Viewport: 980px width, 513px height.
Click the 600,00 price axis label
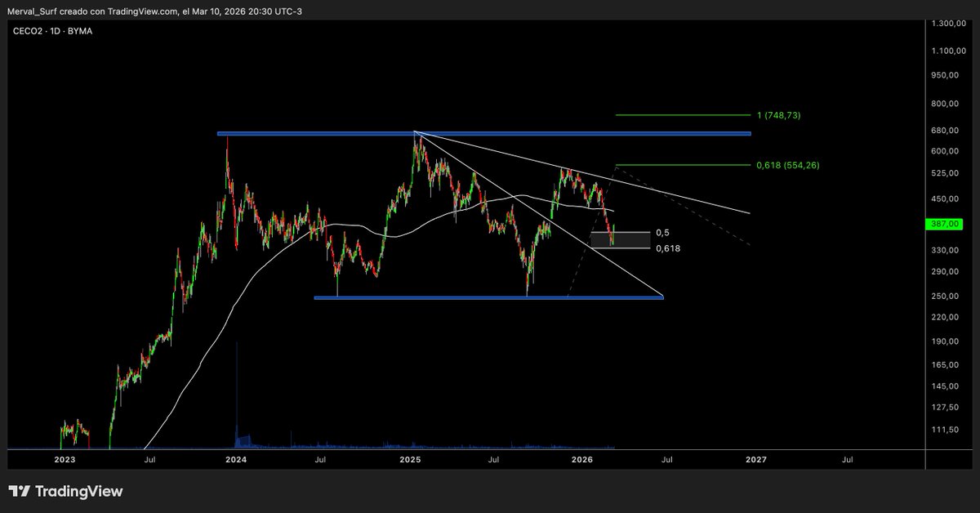click(x=945, y=151)
